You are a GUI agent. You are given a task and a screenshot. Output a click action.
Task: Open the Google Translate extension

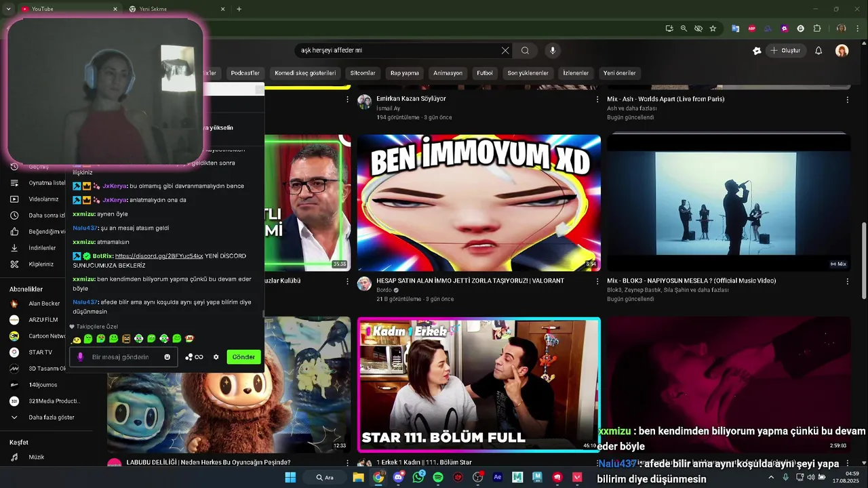pos(735,28)
